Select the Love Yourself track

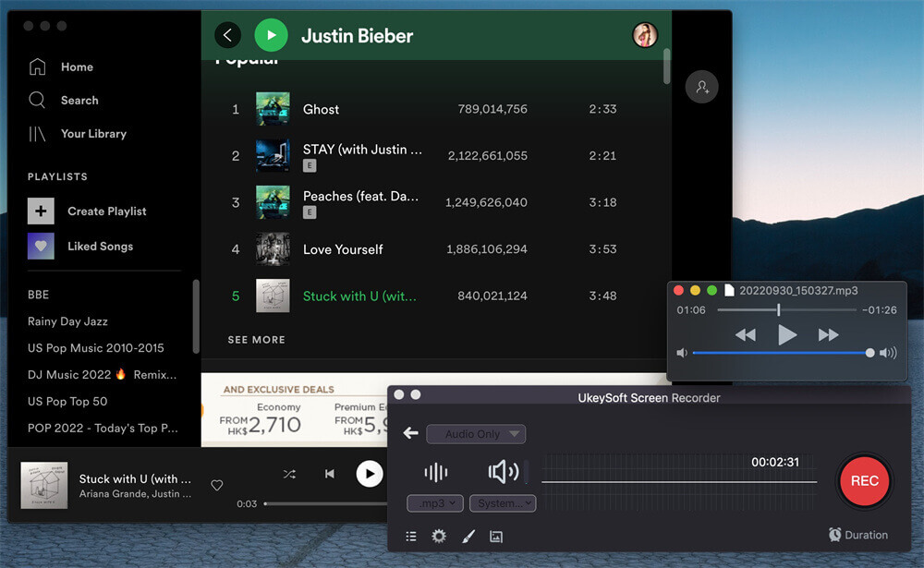(x=423, y=249)
